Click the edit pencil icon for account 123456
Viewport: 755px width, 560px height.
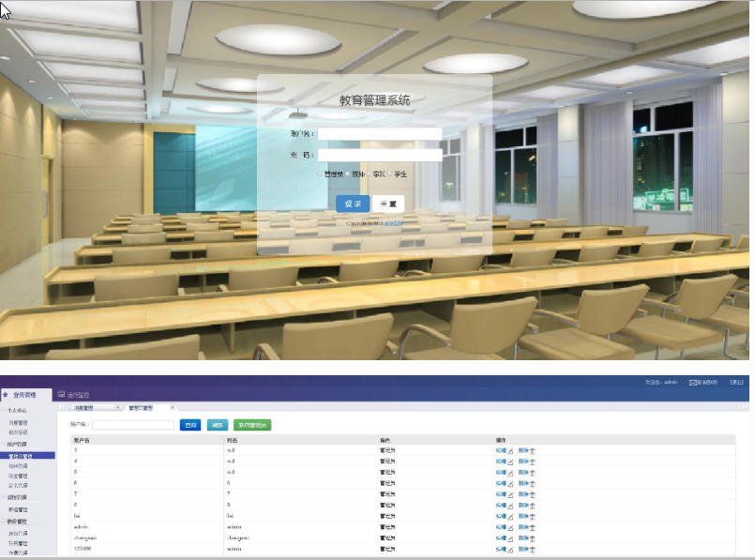pyautogui.click(x=510, y=550)
